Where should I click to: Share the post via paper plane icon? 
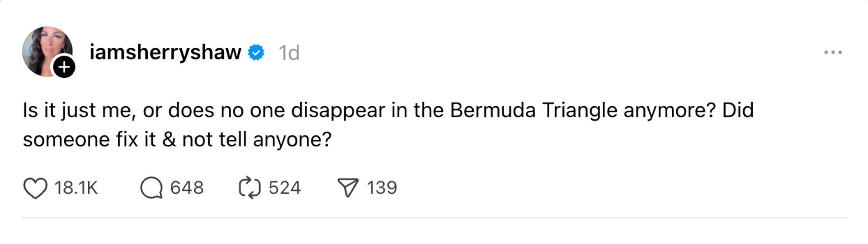click(x=348, y=188)
